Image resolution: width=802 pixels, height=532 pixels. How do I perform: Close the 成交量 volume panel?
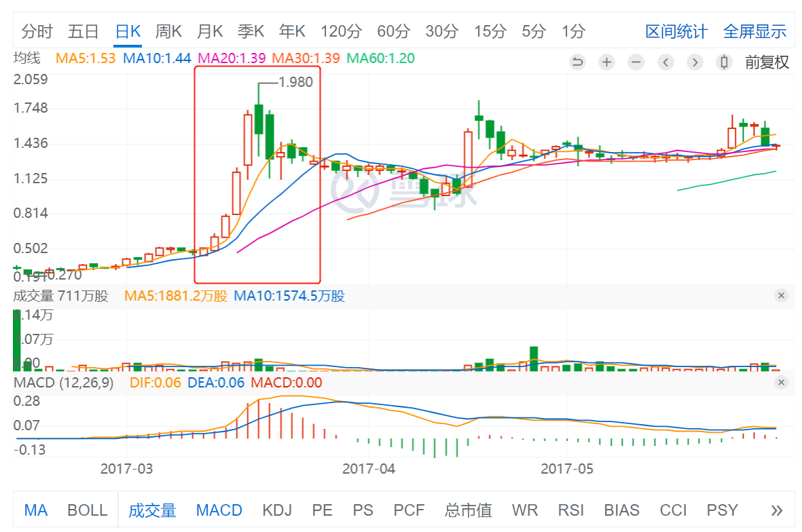[781, 296]
